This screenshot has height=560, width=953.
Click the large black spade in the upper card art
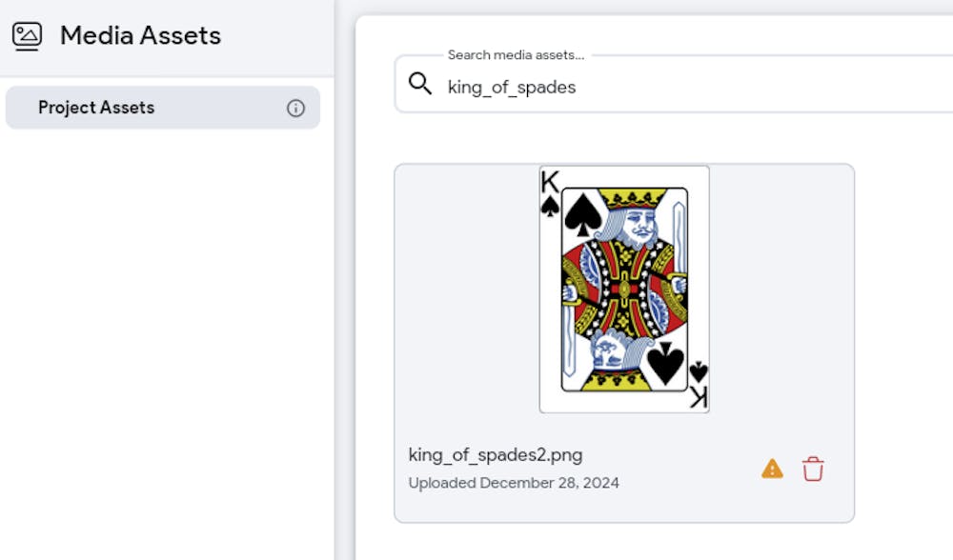pyautogui.click(x=582, y=215)
